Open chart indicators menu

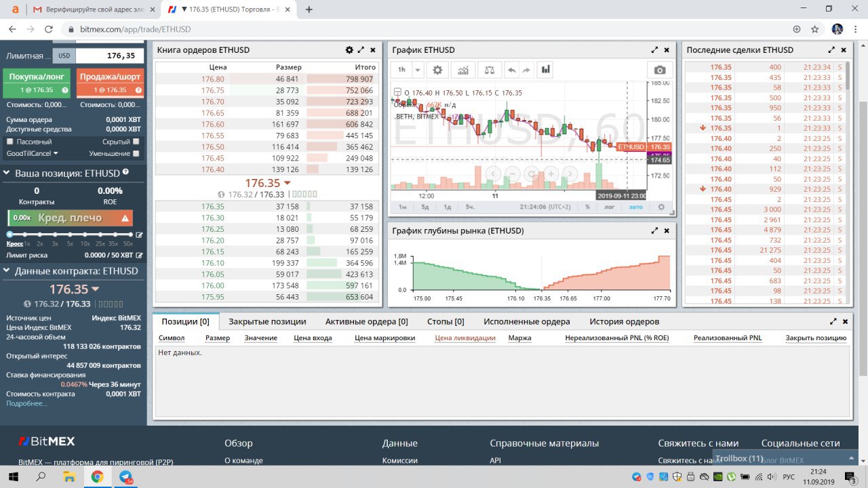coord(462,70)
